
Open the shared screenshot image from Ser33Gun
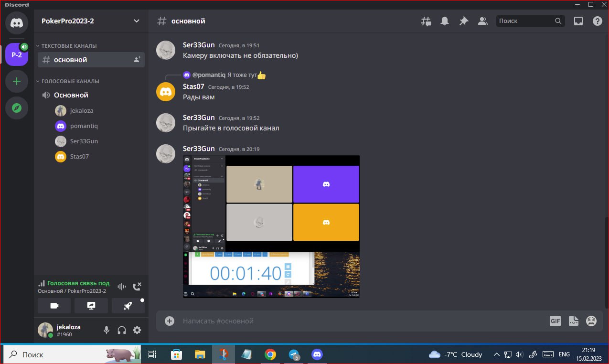pyautogui.click(x=271, y=226)
